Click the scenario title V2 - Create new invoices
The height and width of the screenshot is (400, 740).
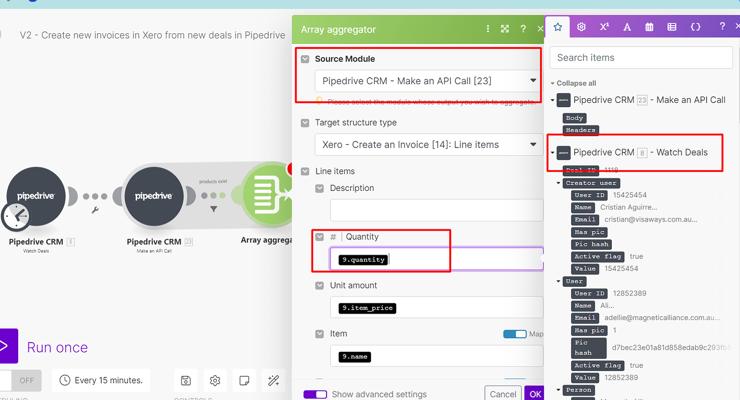pyautogui.click(x=152, y=35)
